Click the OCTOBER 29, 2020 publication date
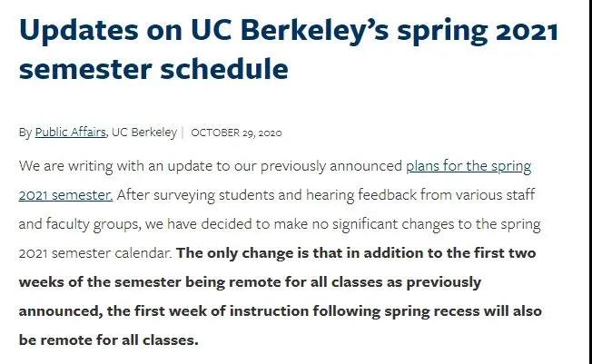 236,133
